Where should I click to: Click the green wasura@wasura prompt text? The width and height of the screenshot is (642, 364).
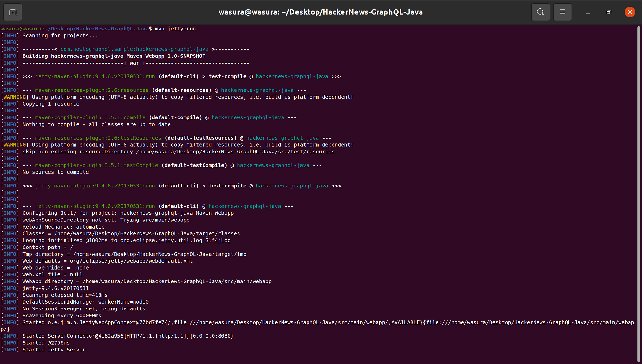click(21, 29)
